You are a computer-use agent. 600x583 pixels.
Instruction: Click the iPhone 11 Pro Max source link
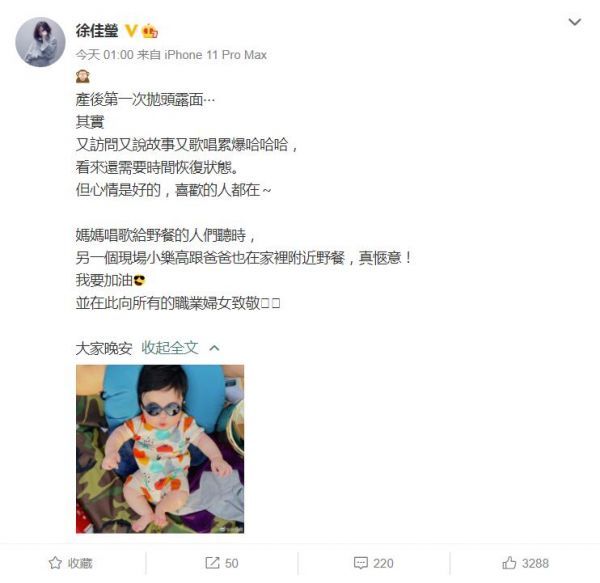(x=215, y=55)
